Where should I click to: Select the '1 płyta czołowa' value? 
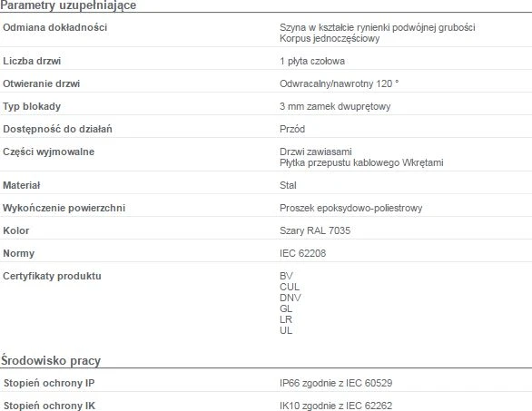tap(312, 61)
